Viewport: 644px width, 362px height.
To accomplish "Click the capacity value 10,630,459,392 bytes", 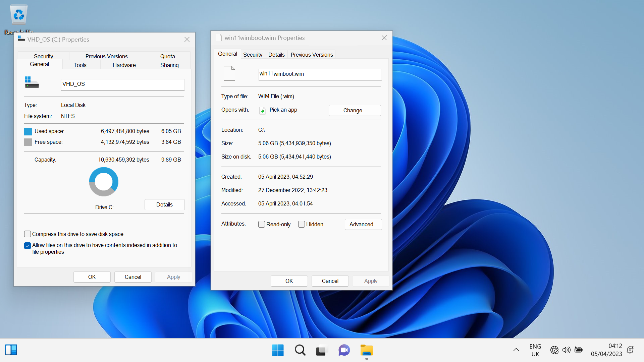I will 123,160.
